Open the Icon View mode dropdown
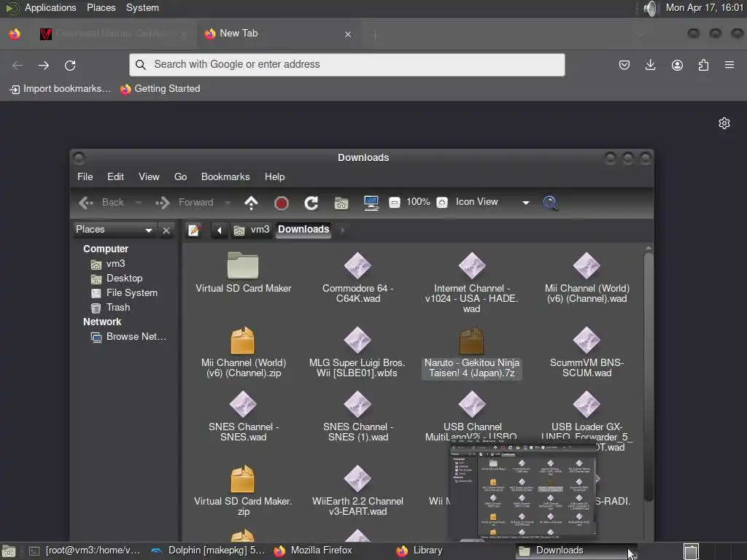Viewport: 747px width, 560px height. 492,203
